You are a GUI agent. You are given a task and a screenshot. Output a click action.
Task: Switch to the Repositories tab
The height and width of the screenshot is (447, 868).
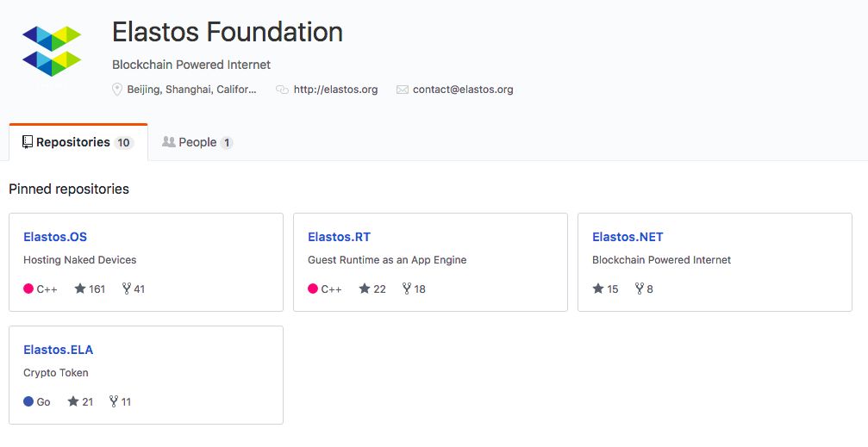(x=78, y=142)
